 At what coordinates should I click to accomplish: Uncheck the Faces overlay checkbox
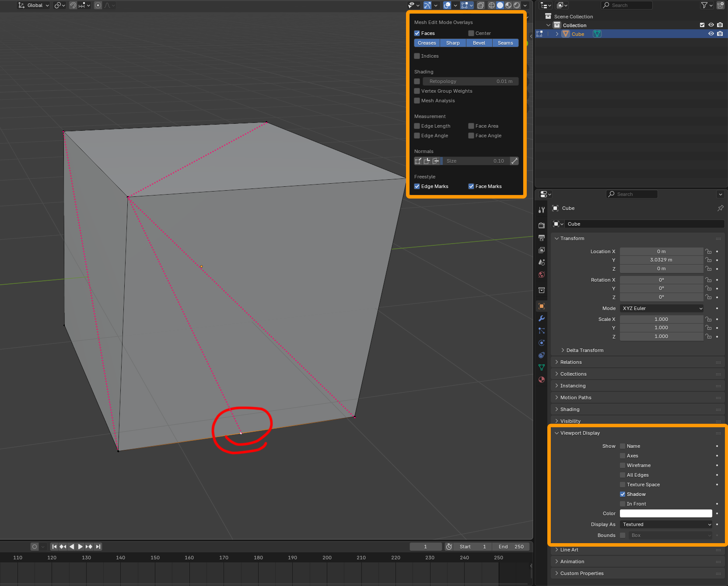click(417, 33)
